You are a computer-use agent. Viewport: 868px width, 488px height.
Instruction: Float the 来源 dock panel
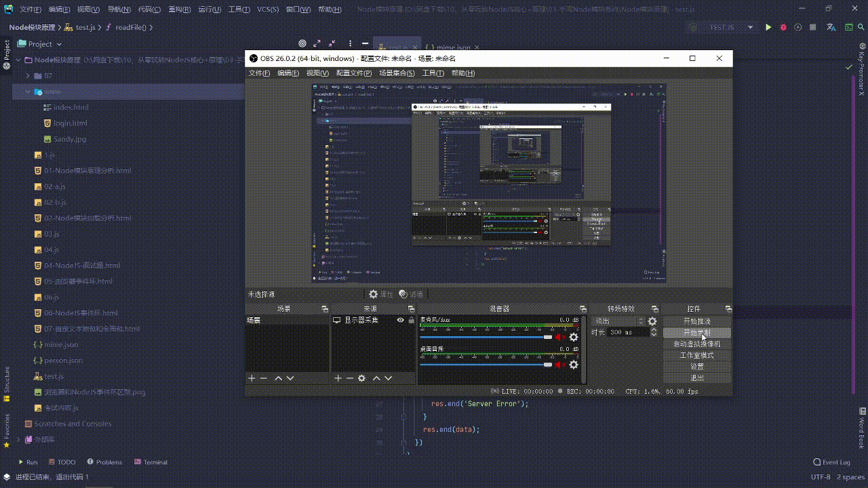(x=411, y=309)
